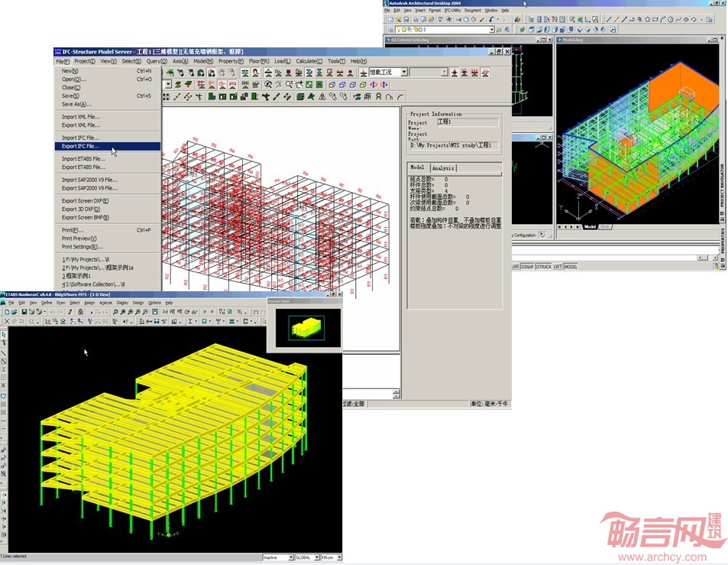Open the Analyze menu in ETABS

pyautogui.click(x=106, y=303)
